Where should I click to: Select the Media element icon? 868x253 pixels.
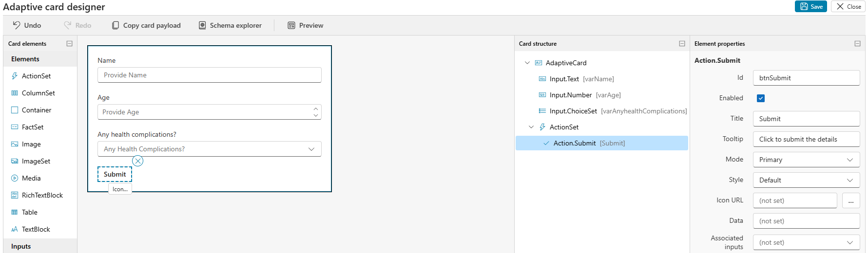[15, 178]
